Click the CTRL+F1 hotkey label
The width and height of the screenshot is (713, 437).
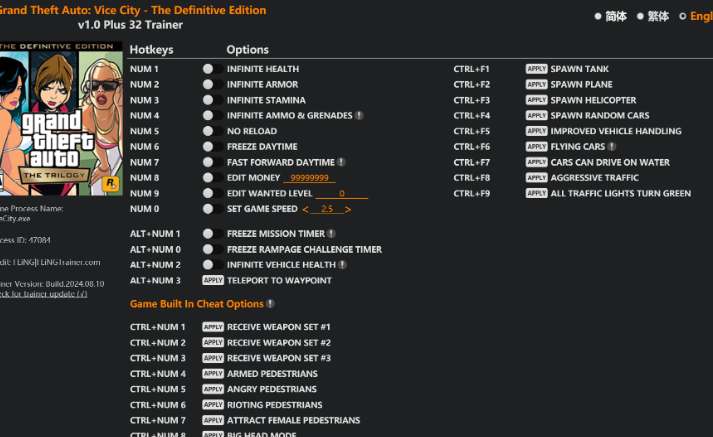[x=471, y=69]
